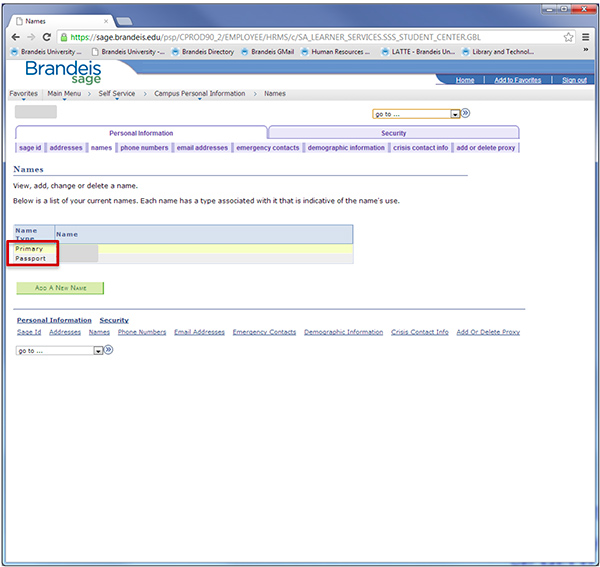Click the bottom Emergency Contacts link
Image resolution: width=600 pixels, height=567 pixels.
coord(264,332)
